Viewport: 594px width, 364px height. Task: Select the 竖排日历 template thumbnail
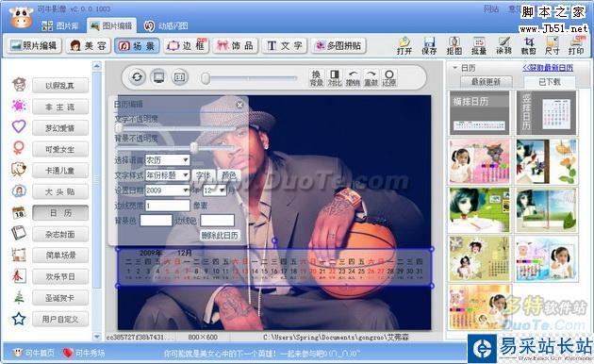(546, 113)
